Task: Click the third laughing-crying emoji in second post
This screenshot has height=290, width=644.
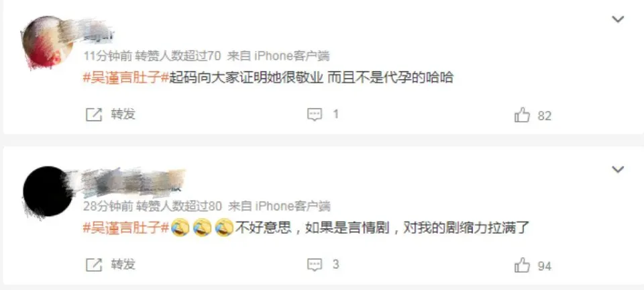Action: pos(224,227)
